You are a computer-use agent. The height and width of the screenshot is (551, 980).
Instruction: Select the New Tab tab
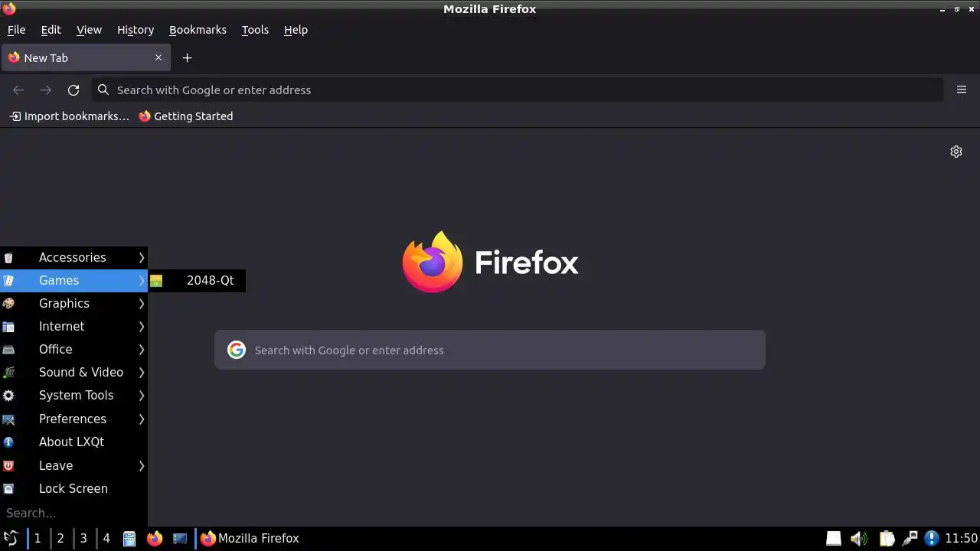pos(85,57)
